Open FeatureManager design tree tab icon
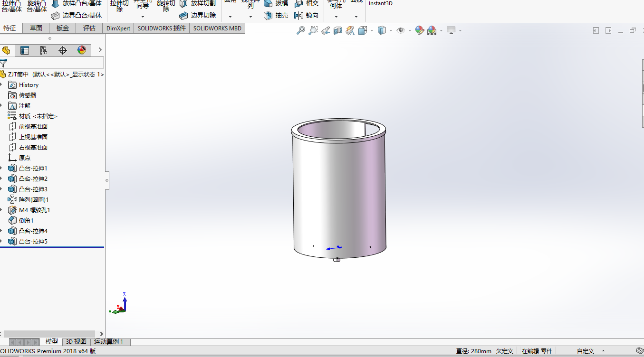 (6, 50)
